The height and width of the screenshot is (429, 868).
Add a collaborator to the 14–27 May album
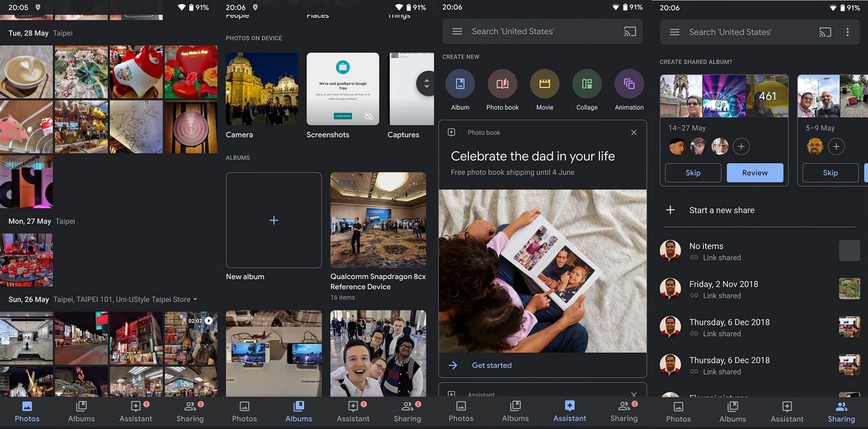741,146
